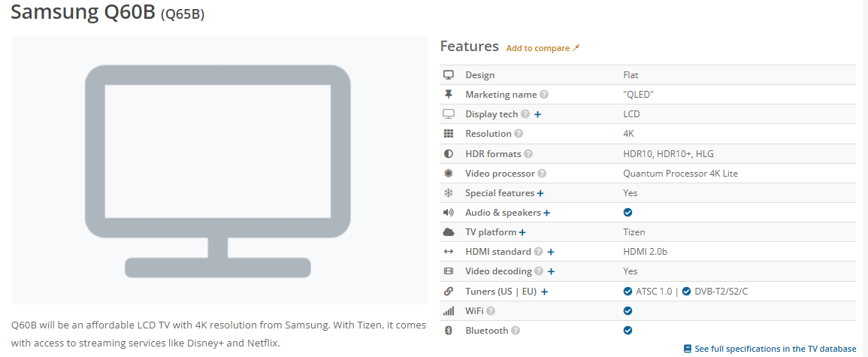Expand TV platform with plus

(x=522, y=232)
